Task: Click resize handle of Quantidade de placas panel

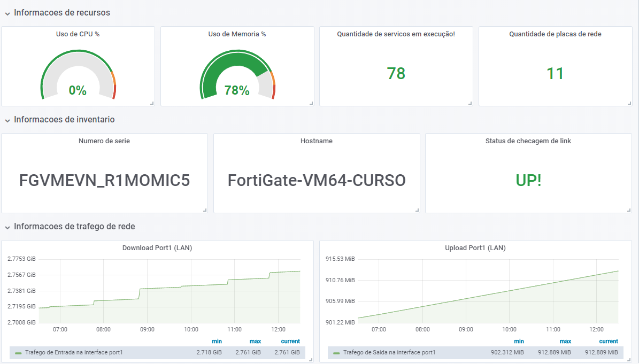Action: click(629, 103)
